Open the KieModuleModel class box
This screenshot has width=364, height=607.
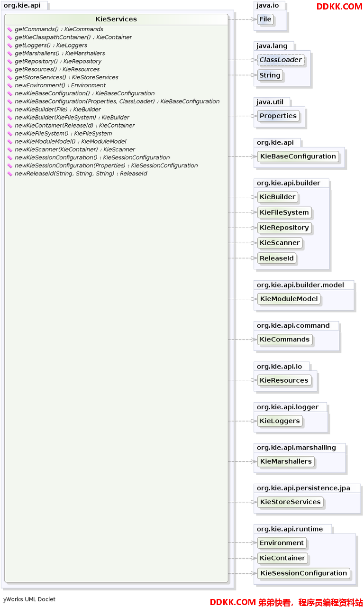[x=289, y=299]
